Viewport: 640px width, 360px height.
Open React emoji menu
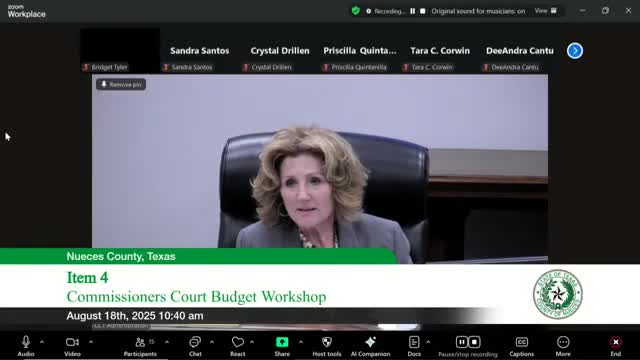[x=238, y=346]
